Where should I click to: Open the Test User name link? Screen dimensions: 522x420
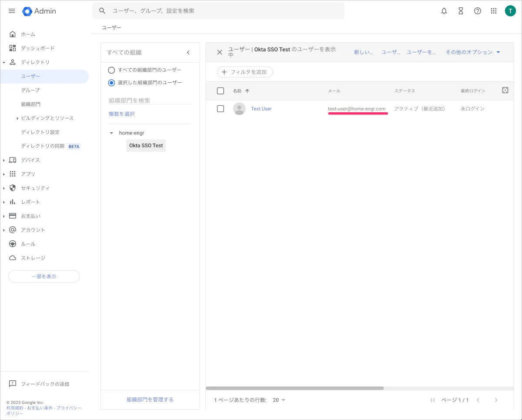pos(261,109)
